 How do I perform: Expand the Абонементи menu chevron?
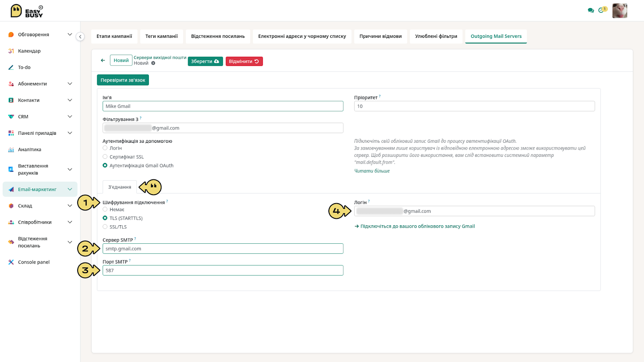(x=70, y=84)
